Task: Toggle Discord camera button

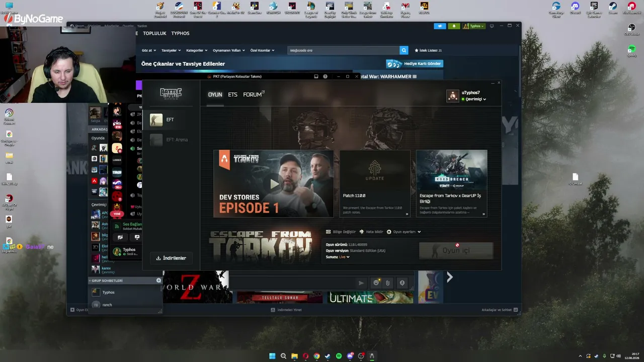Action: [120, 237]
